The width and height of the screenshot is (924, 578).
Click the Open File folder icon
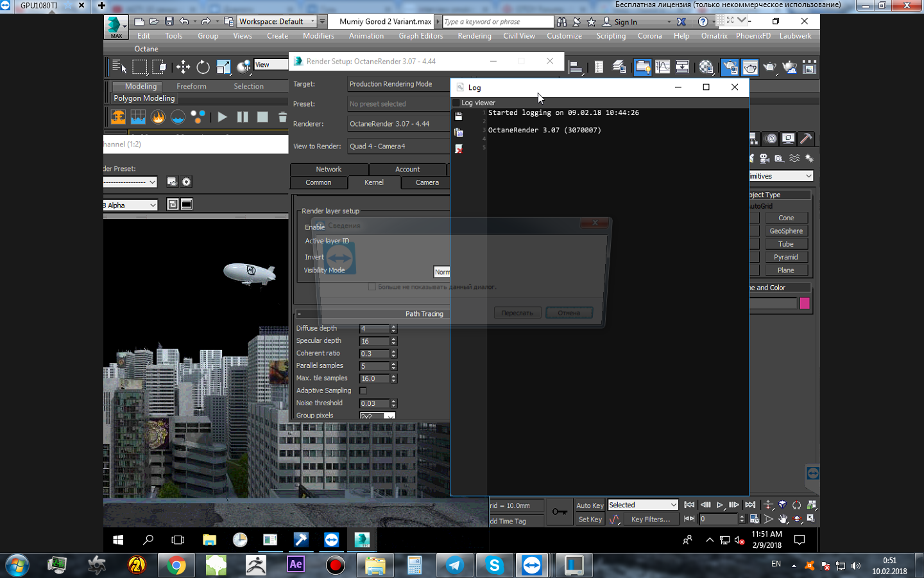tap(154, 21)
